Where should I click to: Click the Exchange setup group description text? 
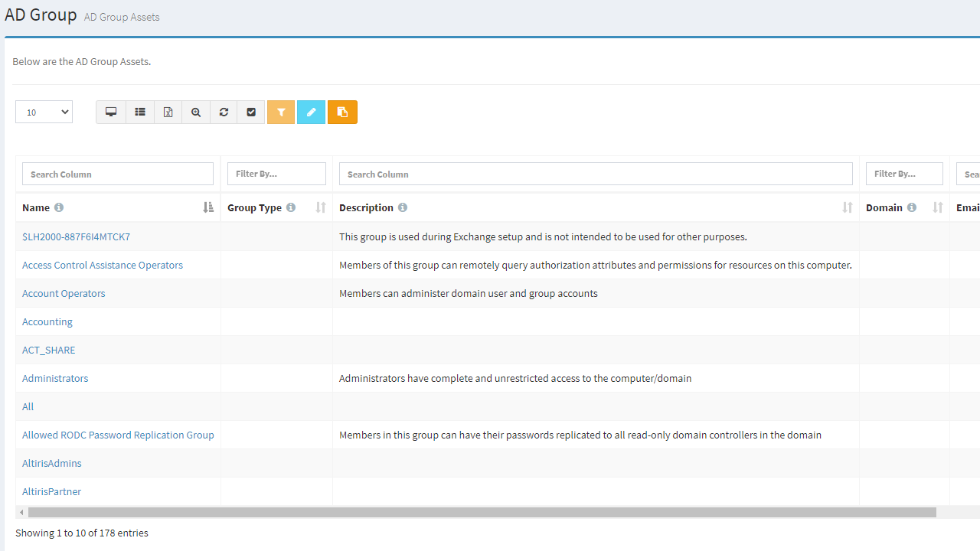pyautogui.click(x=543, y=236)
